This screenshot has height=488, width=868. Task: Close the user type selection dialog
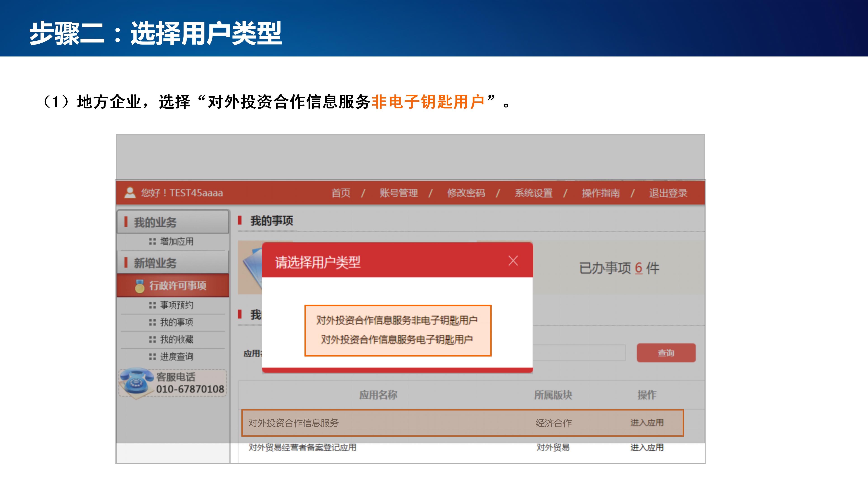(513, 261)
